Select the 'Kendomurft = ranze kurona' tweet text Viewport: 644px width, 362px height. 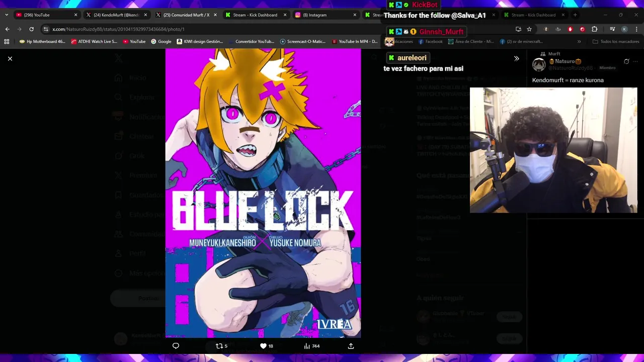(x=568, y=80)
